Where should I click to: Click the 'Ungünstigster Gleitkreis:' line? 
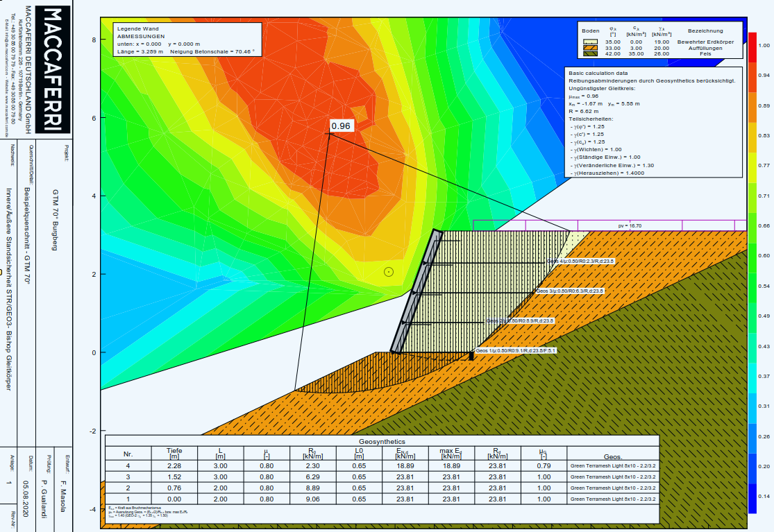pyautogui.click(x=602, y=88)
